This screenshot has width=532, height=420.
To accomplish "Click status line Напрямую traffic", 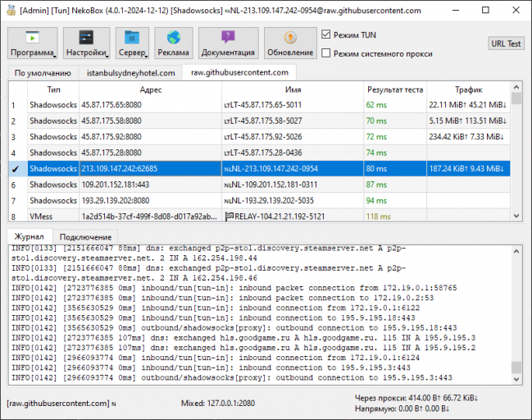I will click(402, 409).
